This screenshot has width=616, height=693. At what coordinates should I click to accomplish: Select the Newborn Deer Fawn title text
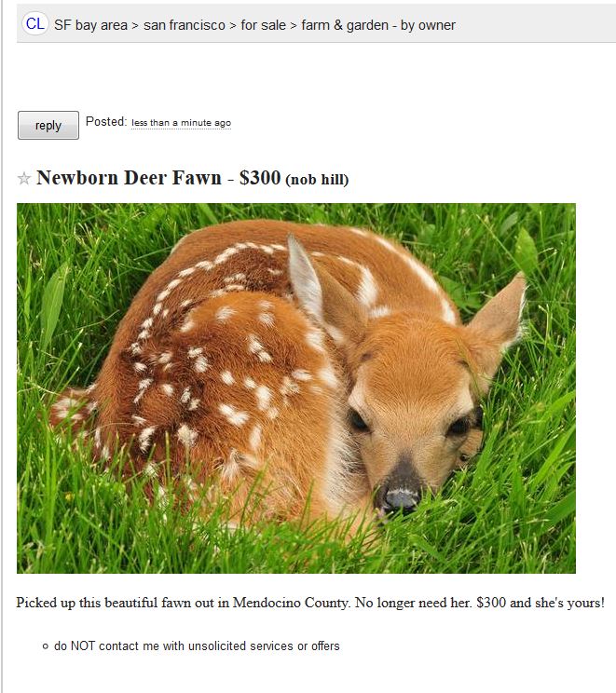click(x=129, y=178)
